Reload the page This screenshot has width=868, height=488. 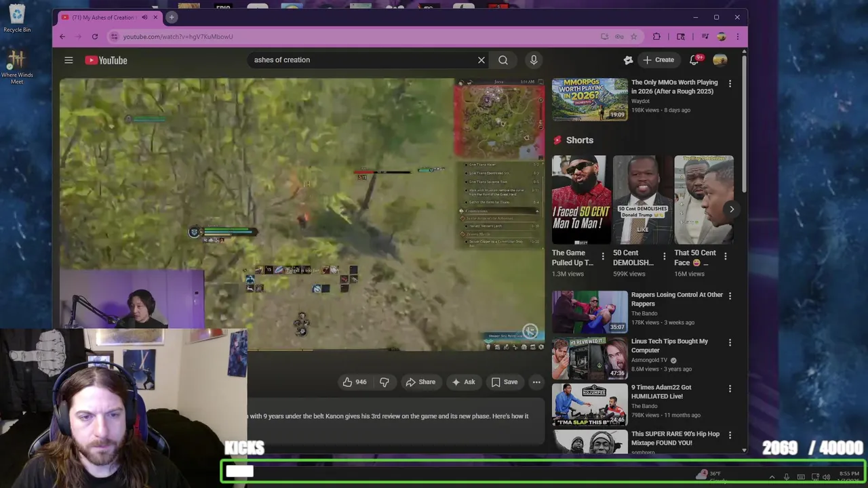tap(95, 37)
